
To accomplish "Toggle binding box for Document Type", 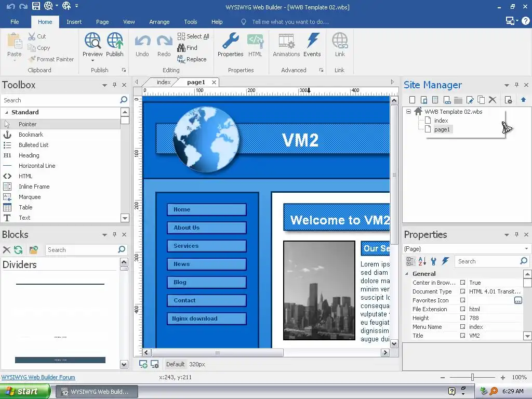I will pos(462,291).
